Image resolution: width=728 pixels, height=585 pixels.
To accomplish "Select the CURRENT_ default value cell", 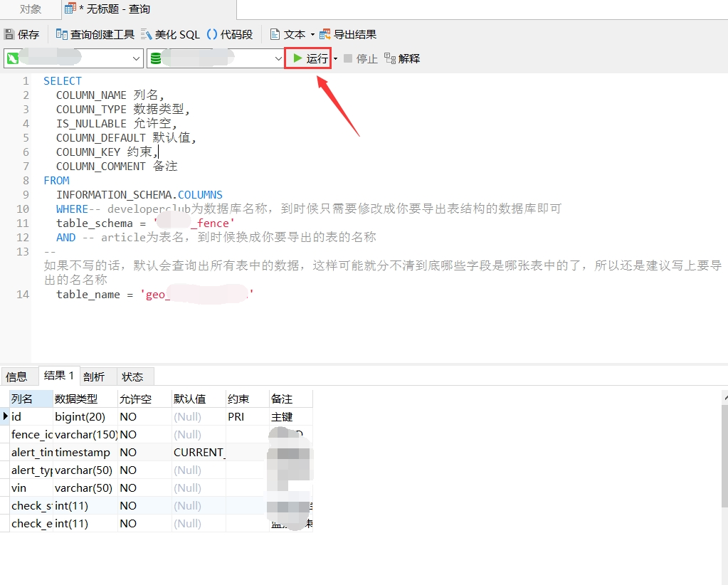I will coord(199,452).
